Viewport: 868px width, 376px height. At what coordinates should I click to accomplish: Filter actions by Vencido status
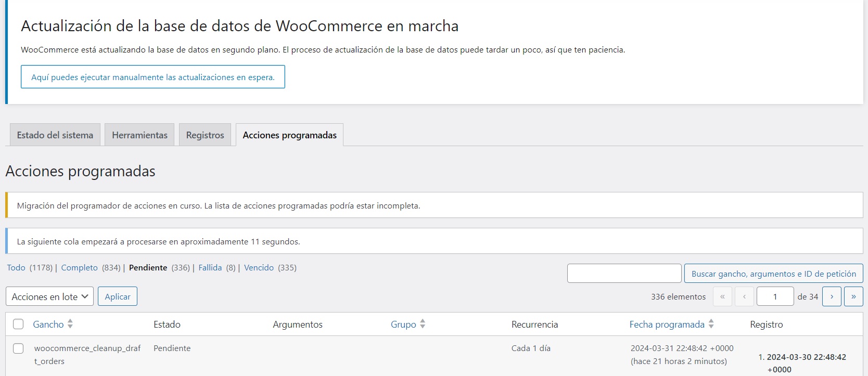(259, 267)
